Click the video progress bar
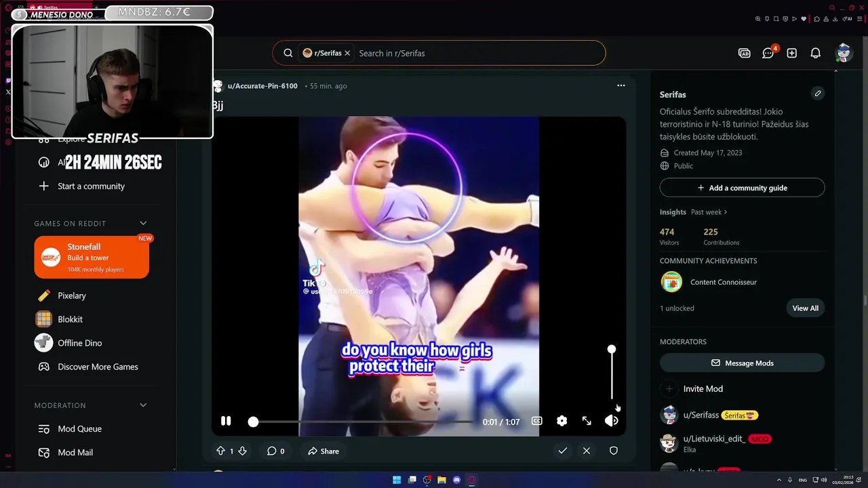The width and height of the screenshot is (868, 488). click(x=363, y=422)
